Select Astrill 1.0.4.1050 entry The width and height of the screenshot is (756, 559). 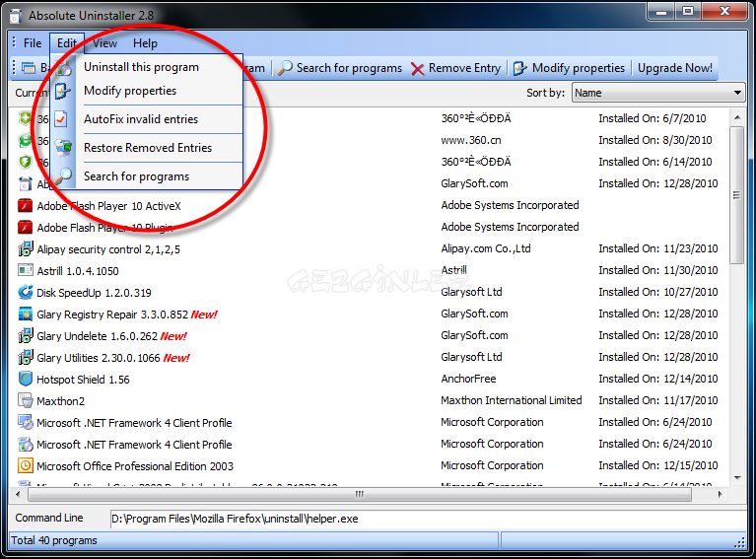coord(78,271)
